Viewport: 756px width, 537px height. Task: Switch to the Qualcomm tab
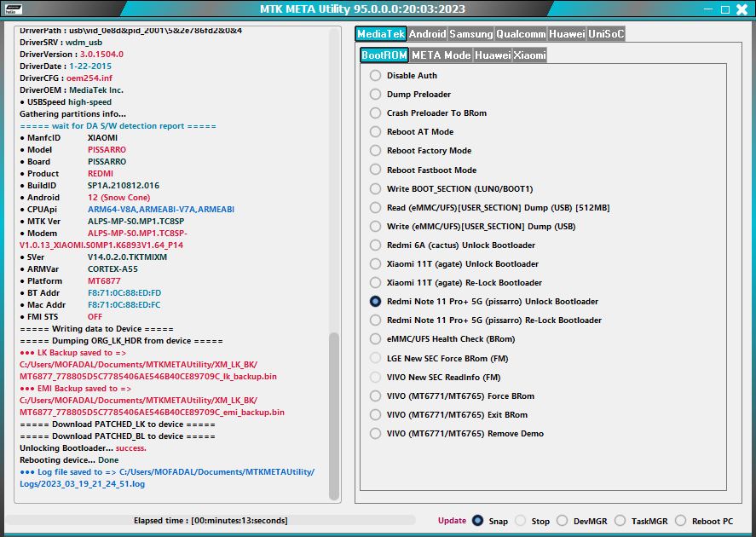pyautogui.click(x=521, y=34)
